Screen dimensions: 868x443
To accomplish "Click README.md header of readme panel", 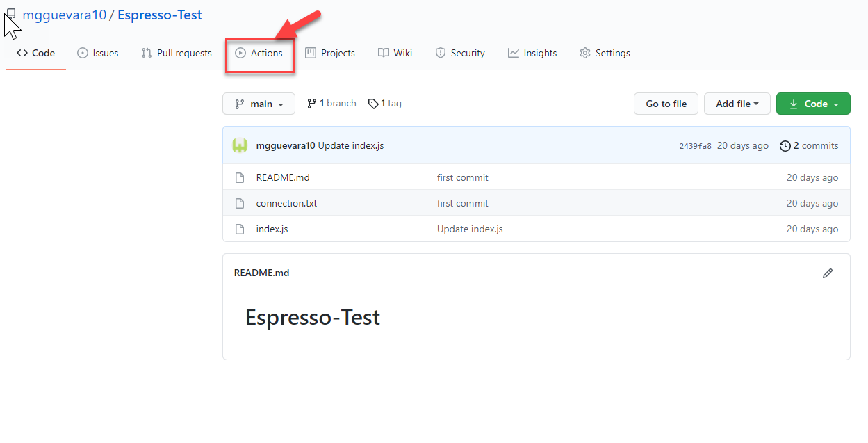I will [x=261, y=273].
